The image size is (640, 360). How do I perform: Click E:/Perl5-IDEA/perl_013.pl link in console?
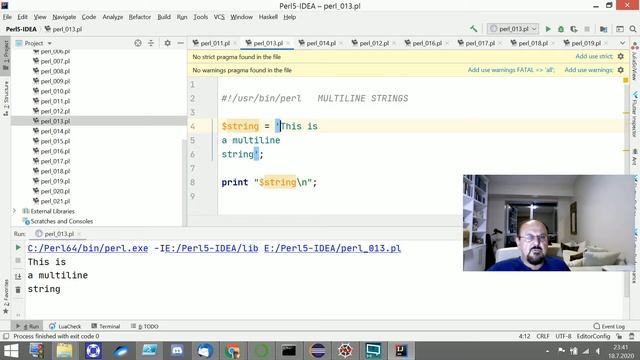coord(332,248)
